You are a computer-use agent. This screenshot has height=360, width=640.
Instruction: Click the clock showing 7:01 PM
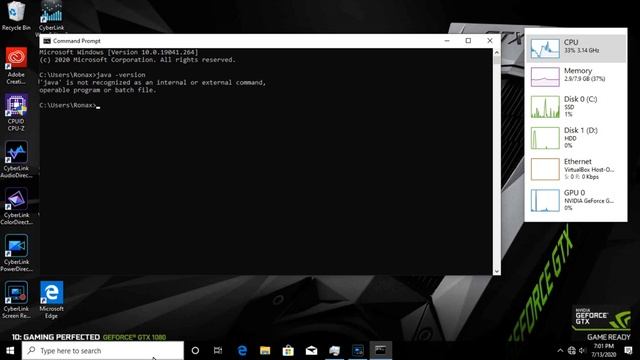pyautogui.click(x=604, y=350)
